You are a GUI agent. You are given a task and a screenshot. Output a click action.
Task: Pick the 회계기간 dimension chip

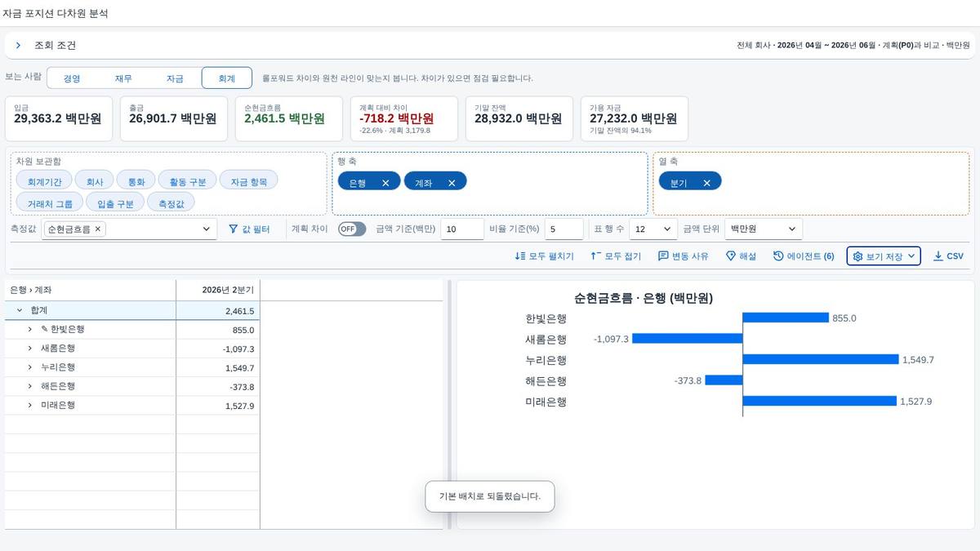[x=44, y=180]
